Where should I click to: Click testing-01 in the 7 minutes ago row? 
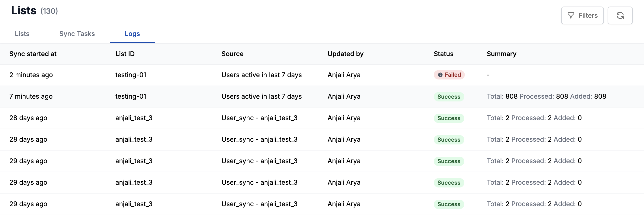pos(130,97)
